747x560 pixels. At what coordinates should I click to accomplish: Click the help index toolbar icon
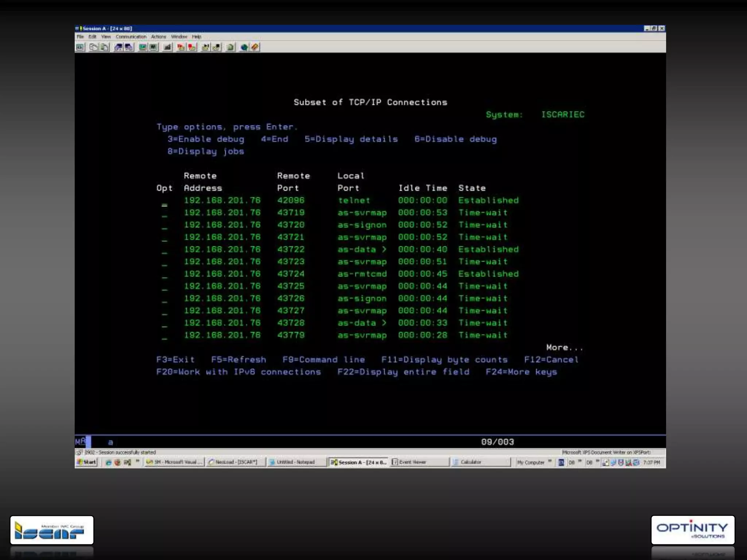pos(255,47)
